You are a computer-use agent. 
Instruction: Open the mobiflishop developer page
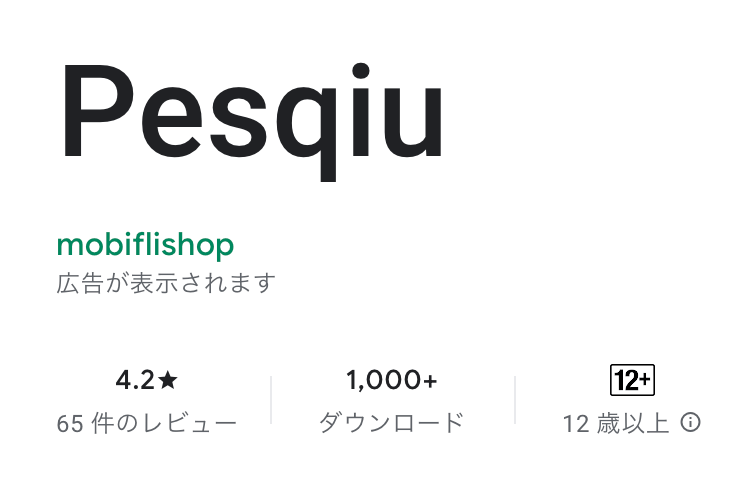(145, 245)
